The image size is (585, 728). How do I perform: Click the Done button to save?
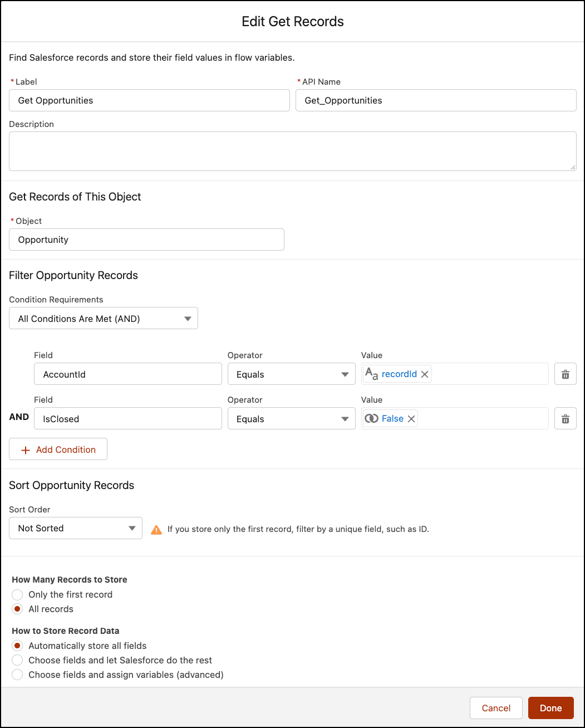point(550,707)
